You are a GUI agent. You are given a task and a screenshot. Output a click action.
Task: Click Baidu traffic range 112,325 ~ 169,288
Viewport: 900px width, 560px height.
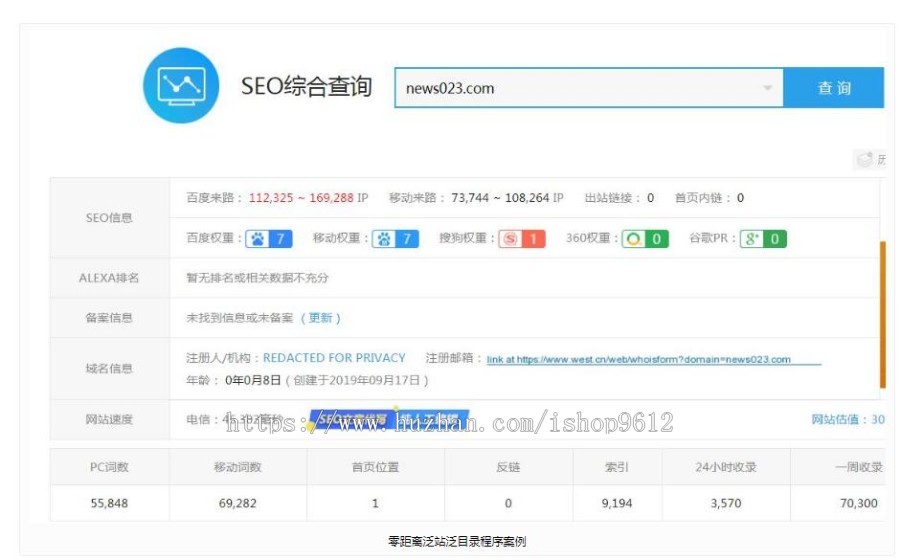click(301, 198)
